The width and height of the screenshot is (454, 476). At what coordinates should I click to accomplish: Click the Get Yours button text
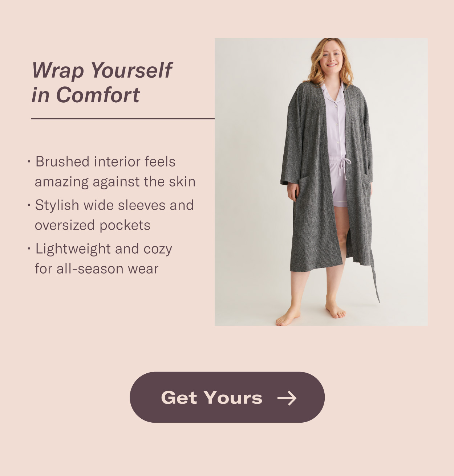[211, 398]
